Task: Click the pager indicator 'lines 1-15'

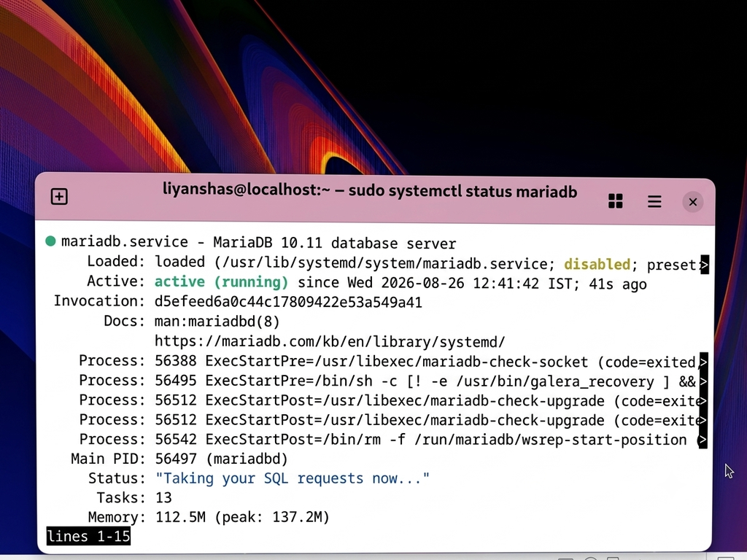Action: [x=88, y=537]
